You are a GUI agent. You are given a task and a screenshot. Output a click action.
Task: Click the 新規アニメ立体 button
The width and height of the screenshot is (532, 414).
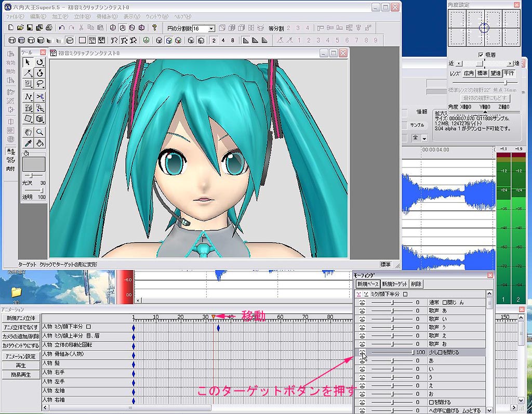tap(21, 318)
